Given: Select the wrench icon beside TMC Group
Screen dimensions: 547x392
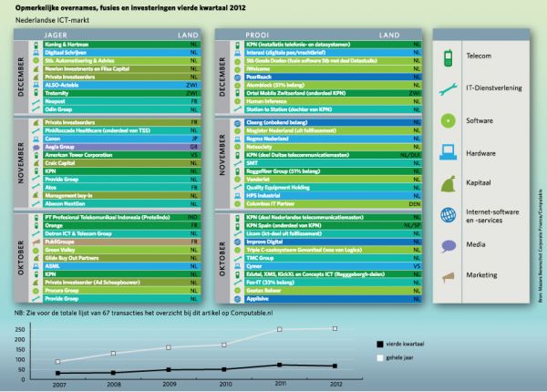Looking at the screenshot, I should click(x=237, y=258).
